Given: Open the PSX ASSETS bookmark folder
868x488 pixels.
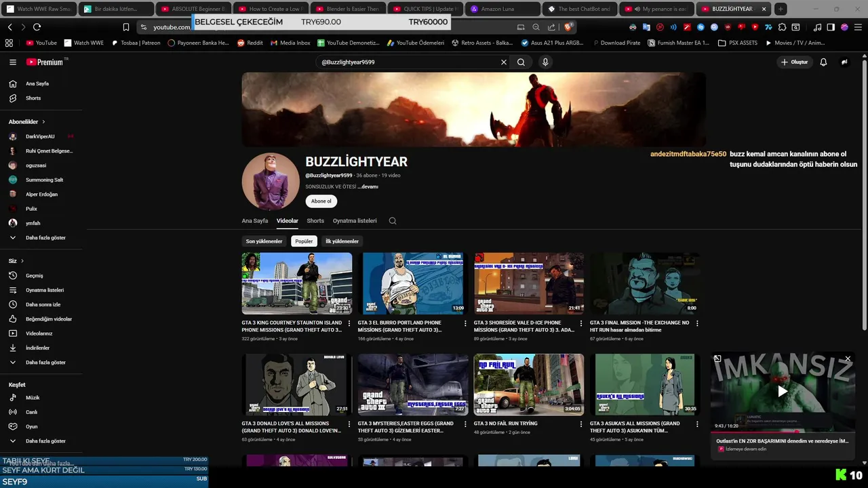Looking at the screenshot, I should 738,43.
